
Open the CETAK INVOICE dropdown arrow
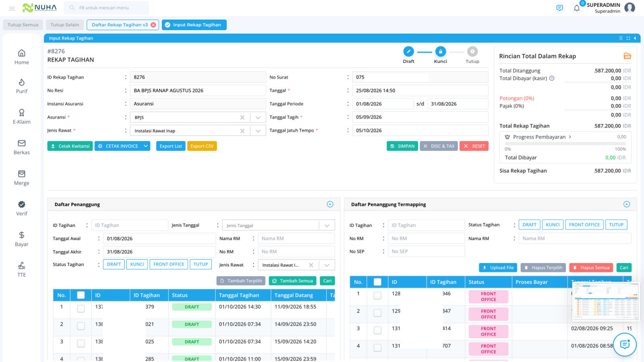pos(146,146)
